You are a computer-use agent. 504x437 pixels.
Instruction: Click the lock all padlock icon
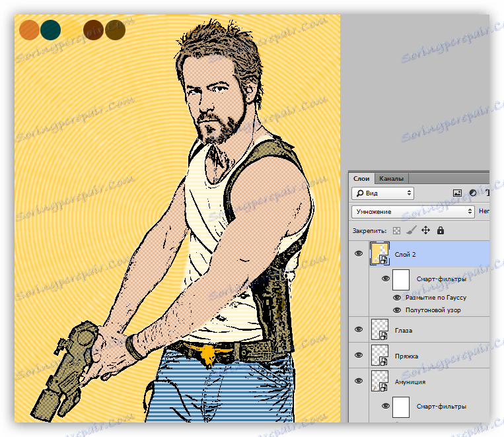(441, 231)
